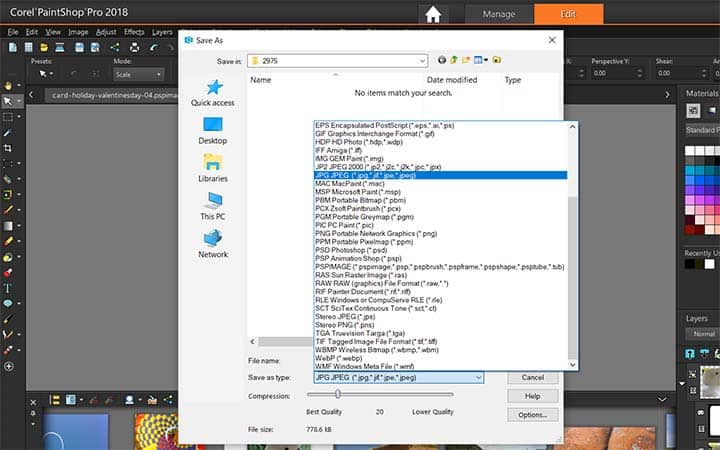720x450 pixels.
Task: Sort by the Date modified column header
Action: pos(452,80)
